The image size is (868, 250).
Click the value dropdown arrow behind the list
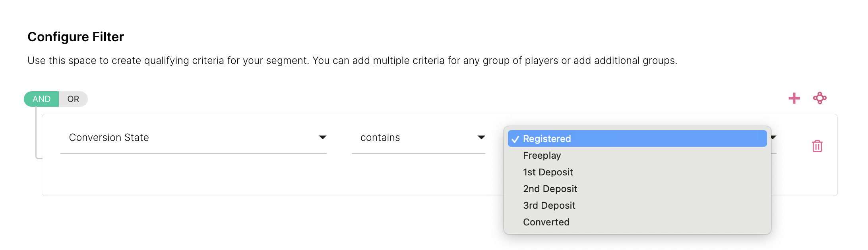pos(773,138)
